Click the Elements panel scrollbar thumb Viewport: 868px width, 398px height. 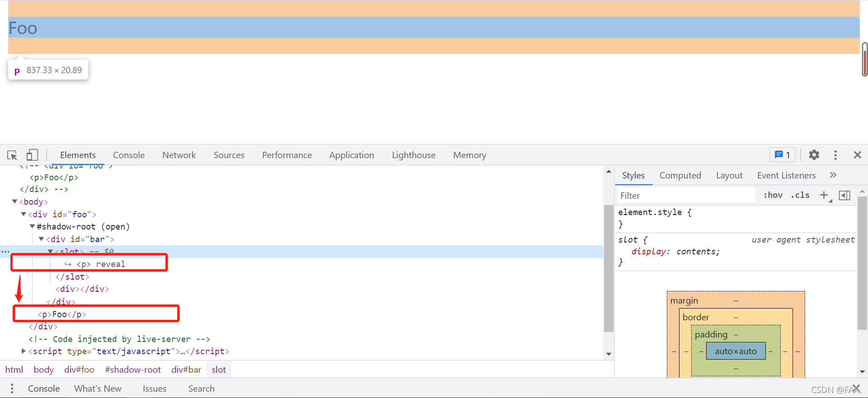click(609, 268)
